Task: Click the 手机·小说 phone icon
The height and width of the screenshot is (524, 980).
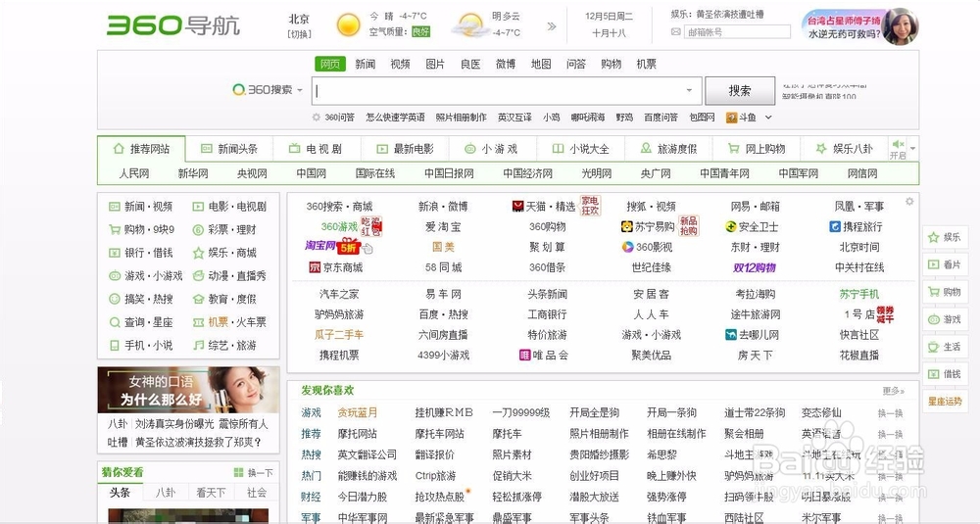Action: pyautogui.click(x=115, y=346)
